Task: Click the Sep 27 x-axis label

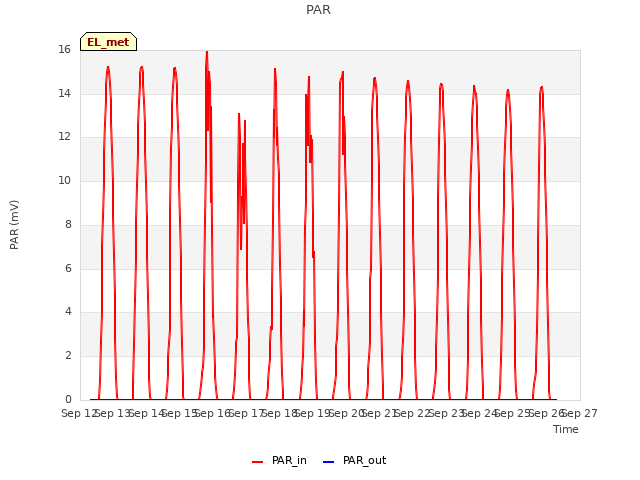Action: tap(580, 413)
